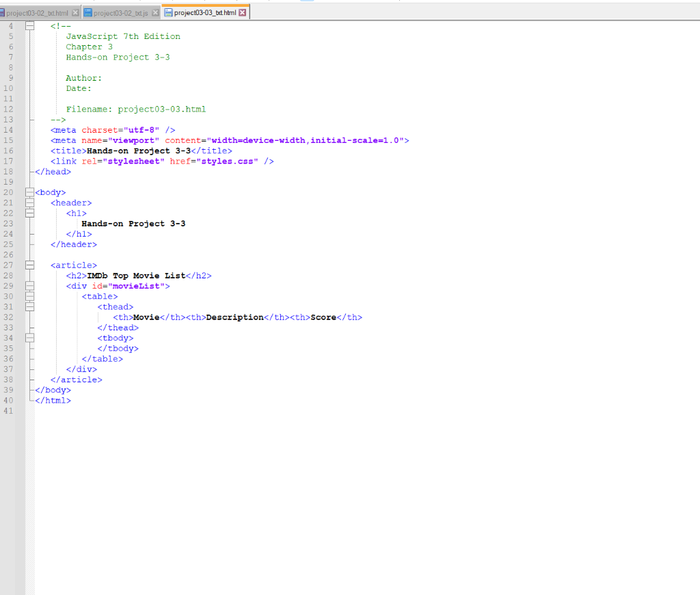Image resolution: width=700 pixels, height=595 pixels.
Task: Close the project03-02_txt.html tab
Action: point(75,12)
